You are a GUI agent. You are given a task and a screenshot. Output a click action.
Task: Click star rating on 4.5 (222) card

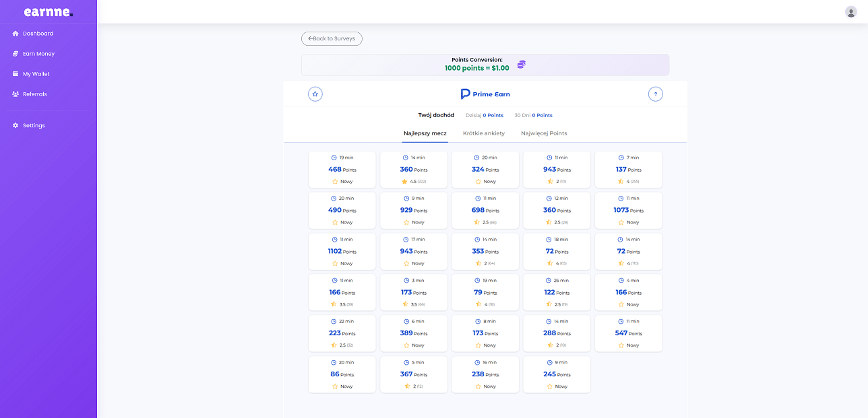pos(404,182)
